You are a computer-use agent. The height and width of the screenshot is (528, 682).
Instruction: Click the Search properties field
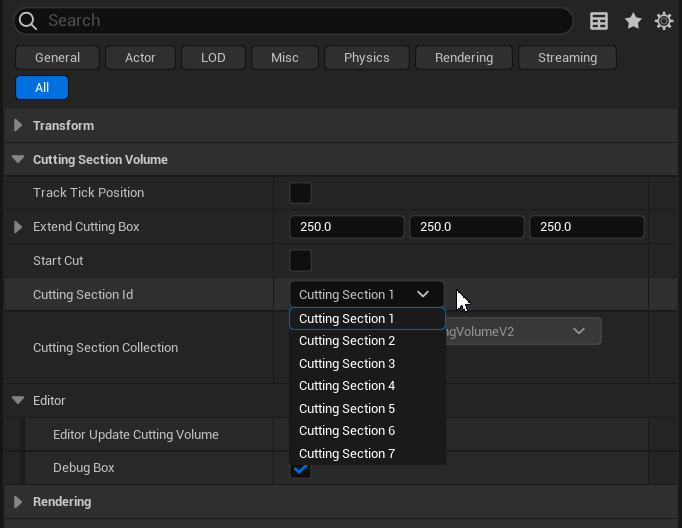(300, 21)
